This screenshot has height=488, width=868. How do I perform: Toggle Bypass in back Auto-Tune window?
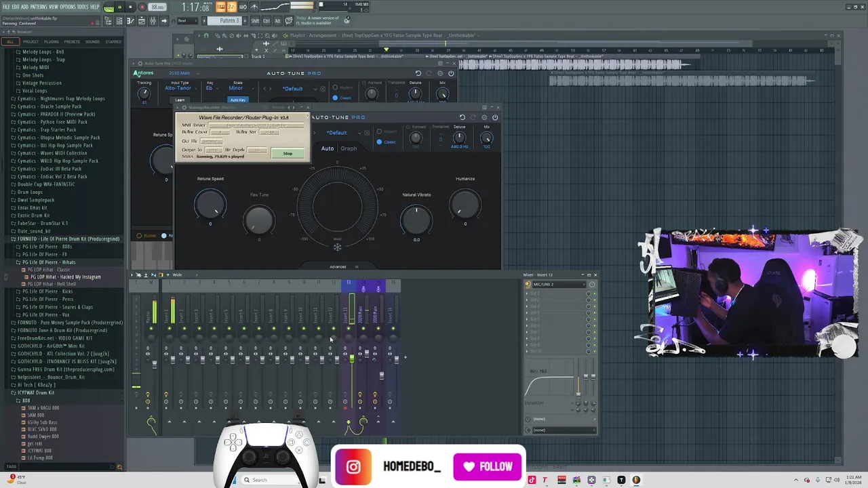tap(139, 235)
